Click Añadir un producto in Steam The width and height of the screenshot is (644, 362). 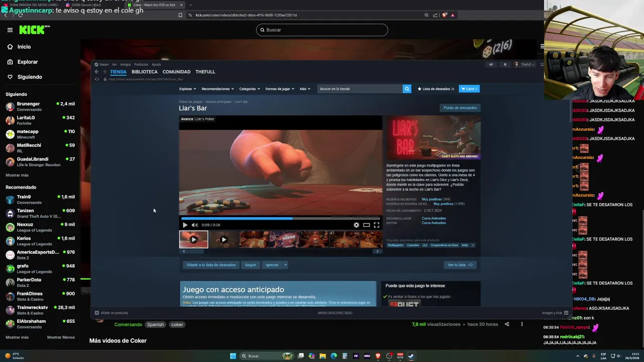click(112, 313)
